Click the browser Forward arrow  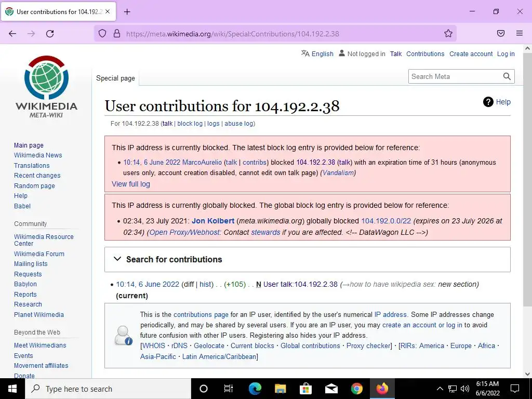tap(31, 33)
